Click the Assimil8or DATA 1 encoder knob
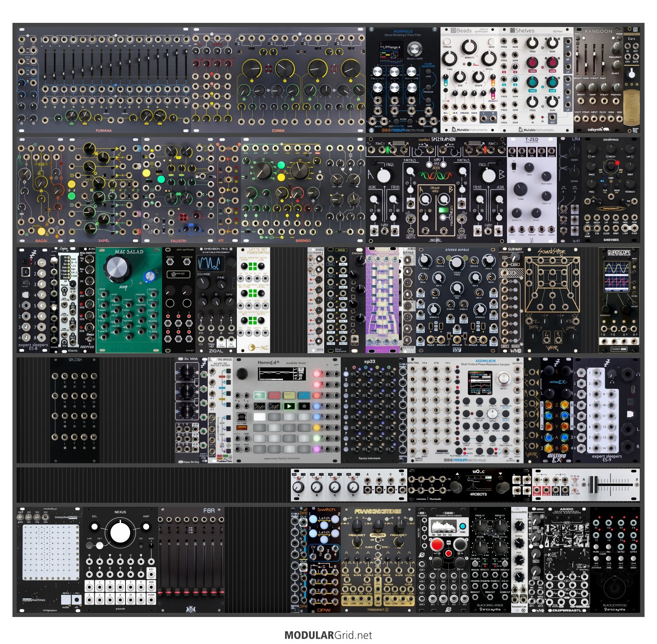Viewport: 657px width, 644px height. pos(504,379)
